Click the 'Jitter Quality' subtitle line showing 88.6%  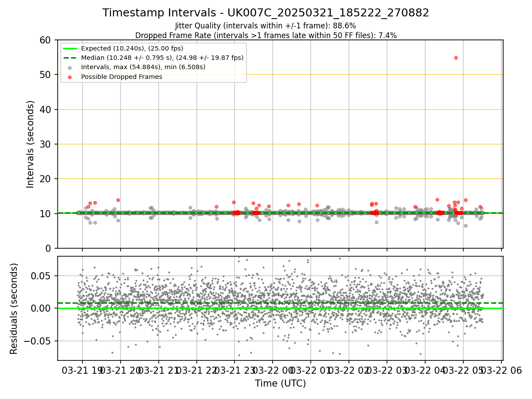(266, 26)
